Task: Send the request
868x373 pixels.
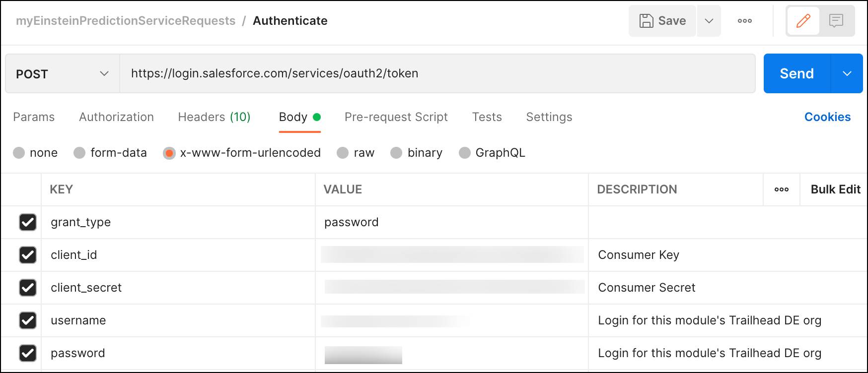Action: pos(797,73)
